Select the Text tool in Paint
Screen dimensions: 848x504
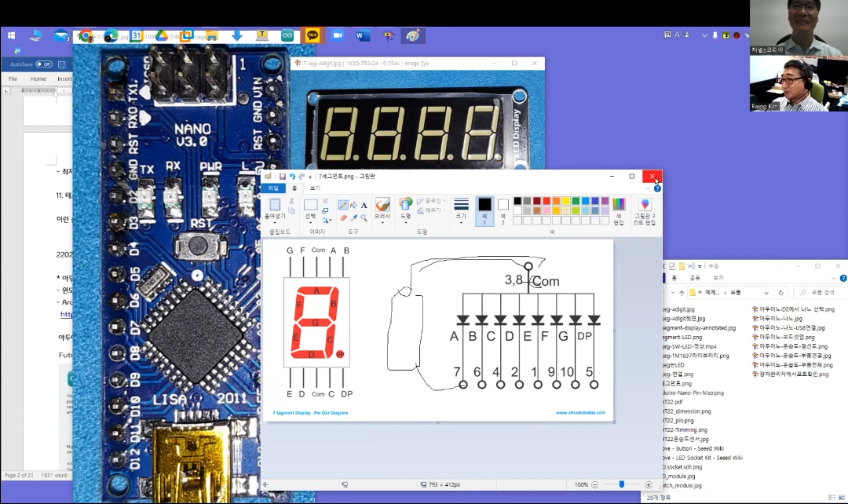364,205
